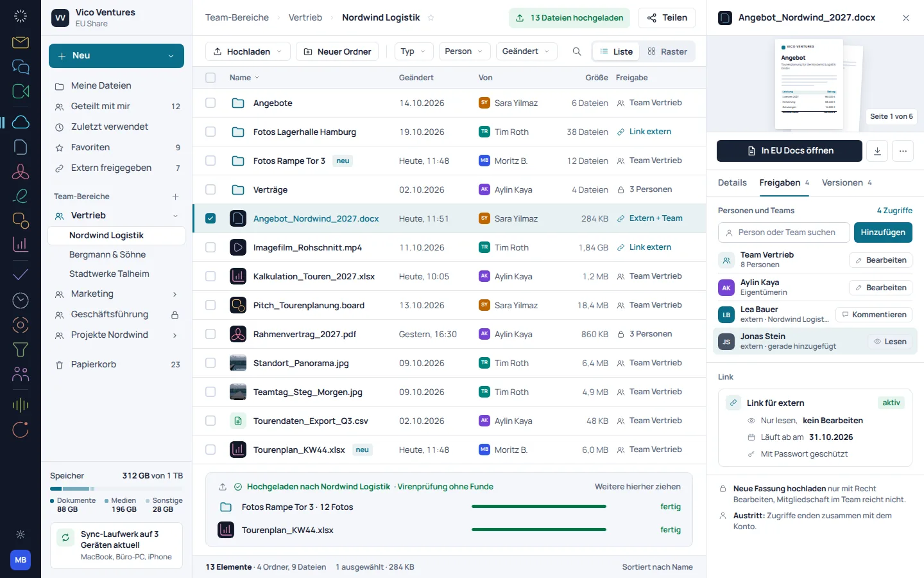Open the Person filter dropdown
Screen dimensions: 924x578
point(465,51)
